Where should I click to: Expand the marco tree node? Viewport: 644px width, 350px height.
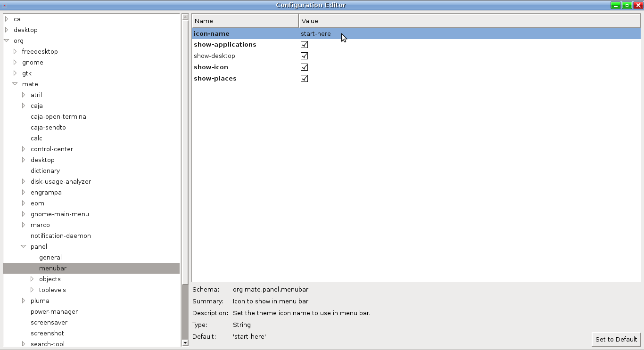(24, 225)
